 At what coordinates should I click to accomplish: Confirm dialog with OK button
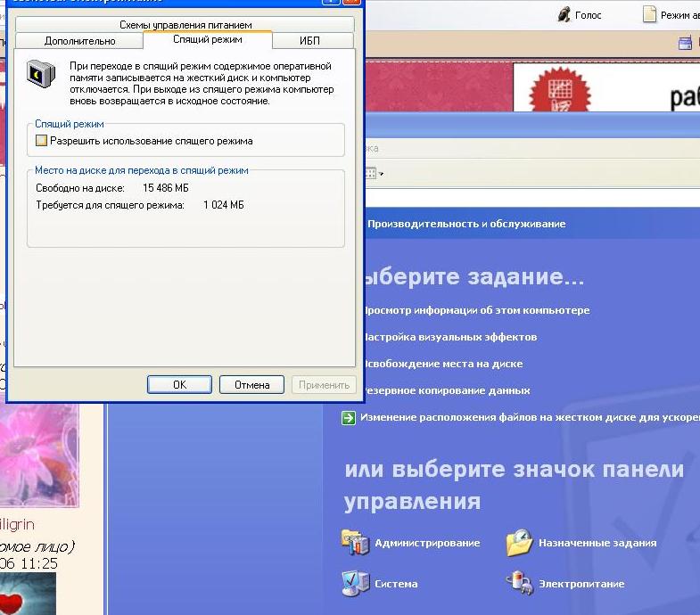coord(179,385)
